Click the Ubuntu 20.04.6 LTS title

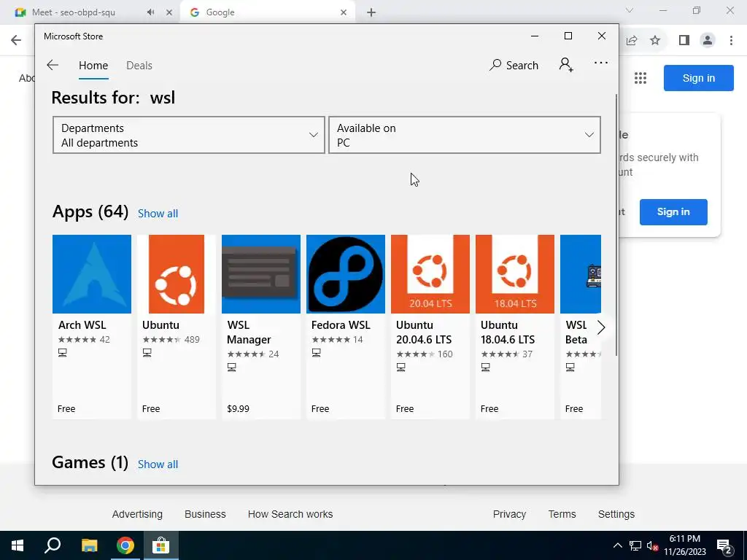coord(424,332)
